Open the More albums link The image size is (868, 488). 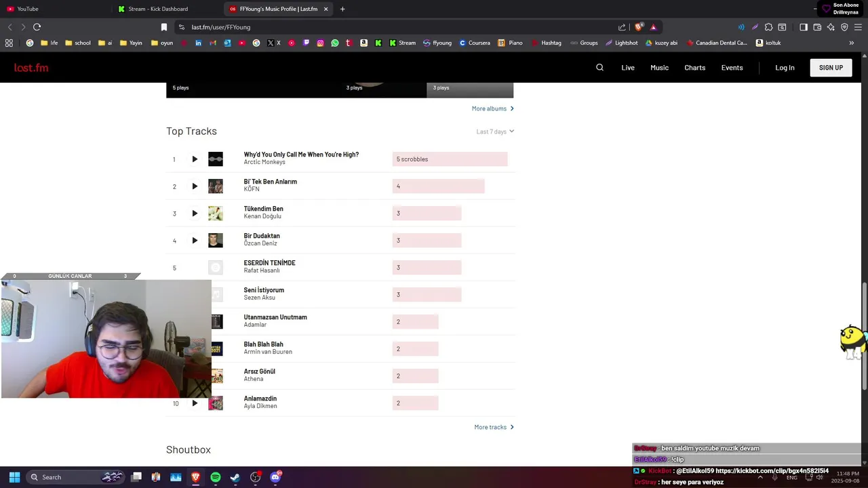[x=492, y=108]
